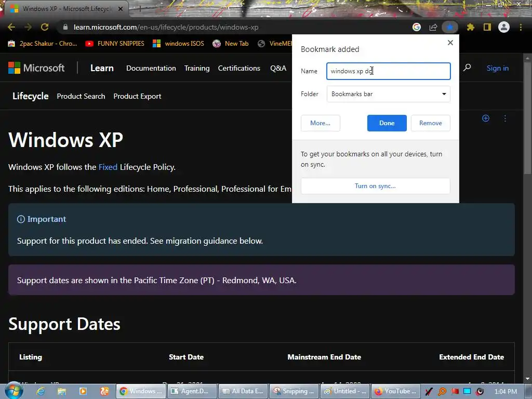Click the blue bookmark star icon

click(450, 27)
